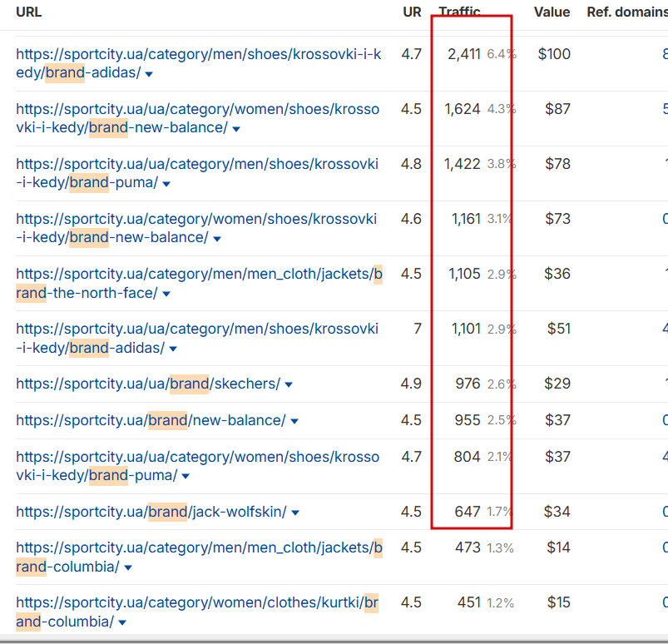Expand dropdown arrow next to women brand-new-balance URL with 1,161 traffic

(x=217, y=239)
